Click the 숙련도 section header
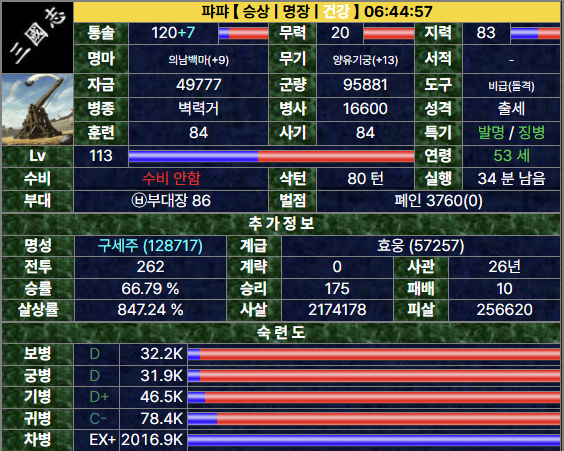 [281, 332]
